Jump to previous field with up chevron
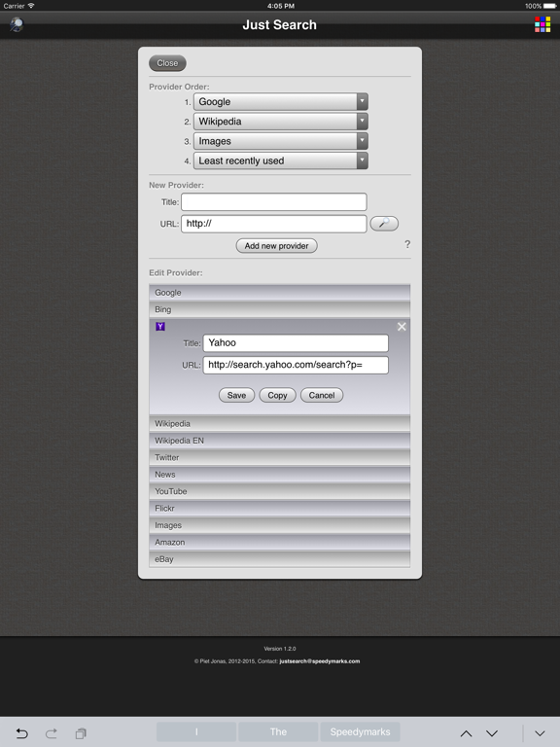Viewport: 560px width, 747px height. (x=467, y=733)
